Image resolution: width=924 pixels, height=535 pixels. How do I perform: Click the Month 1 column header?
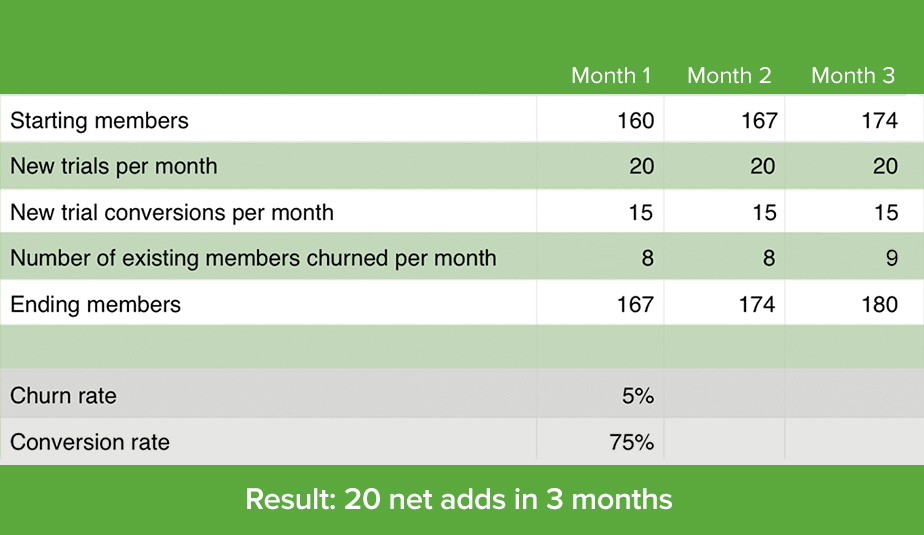tap(611, 76)
